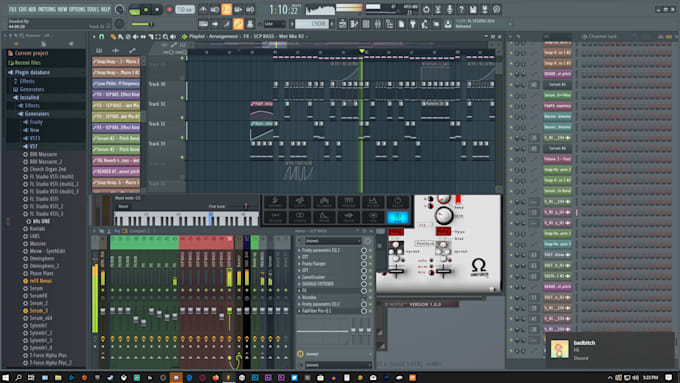Toggle pattern/song mode switch
The image size is (680, 383).
coord(134,10)
